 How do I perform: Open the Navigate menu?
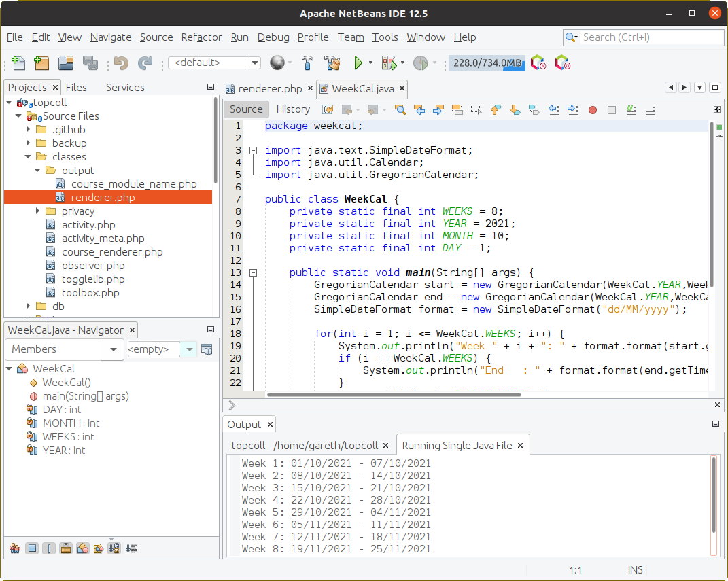111,37
